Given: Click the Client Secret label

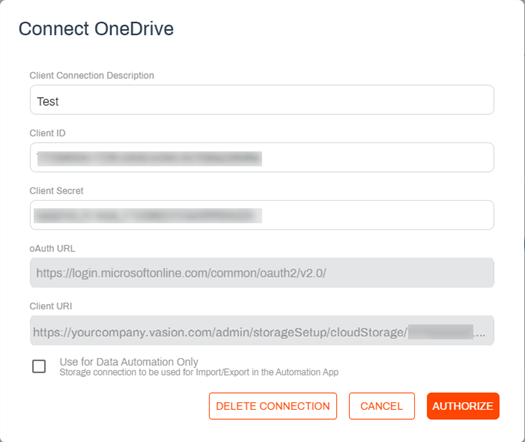Looking at the screenshot, I should pyautogui.click(x=56, y=191).
